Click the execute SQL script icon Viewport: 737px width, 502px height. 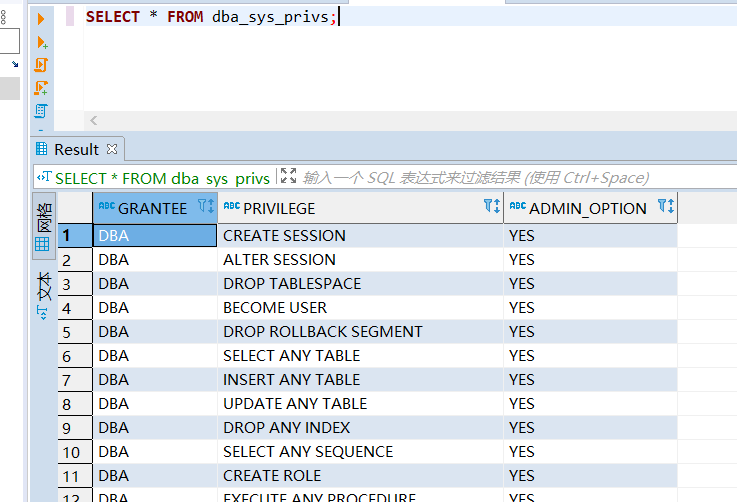point(41,65)
